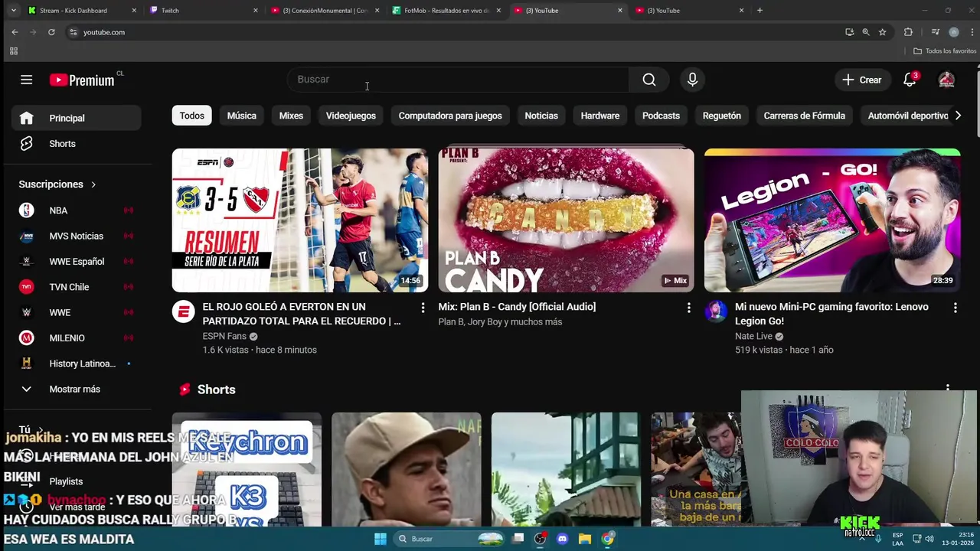The height and width of the screenshot is (551, 980).
Task: Select Carreras de Fórmula chip
Action: click(x=805, y=116)
